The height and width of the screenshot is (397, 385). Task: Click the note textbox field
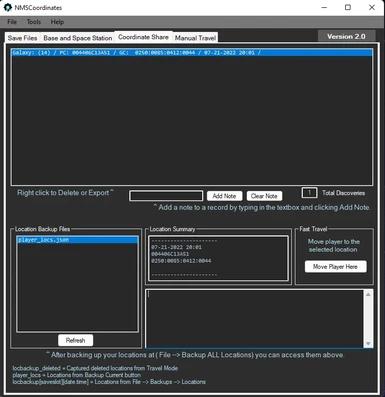tap(166, 196)
